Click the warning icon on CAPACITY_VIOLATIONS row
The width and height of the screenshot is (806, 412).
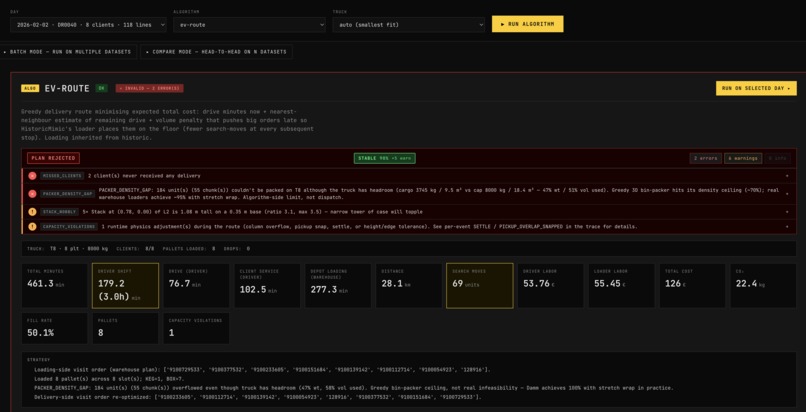coord(32,227)
